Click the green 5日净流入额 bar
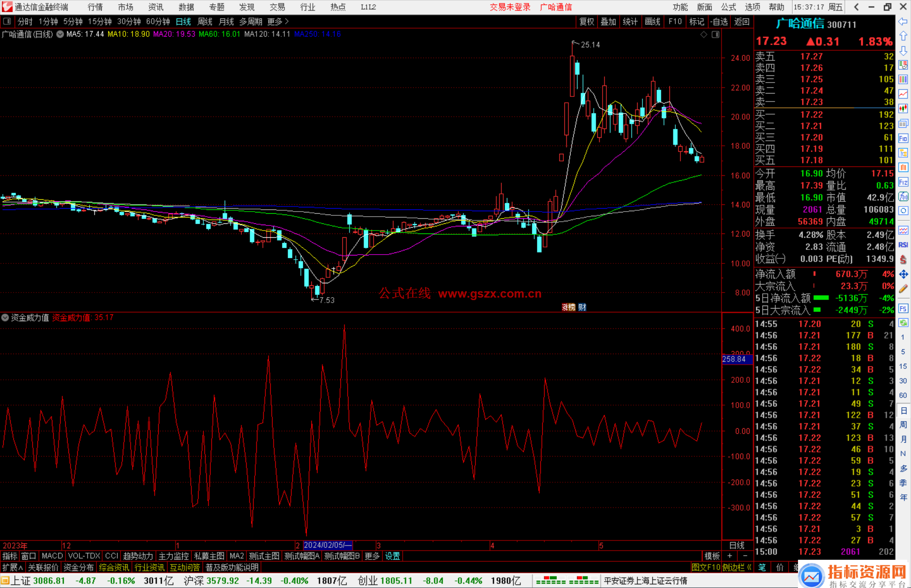The width and height of the screenshot is (911, 588). coord(821,298)
